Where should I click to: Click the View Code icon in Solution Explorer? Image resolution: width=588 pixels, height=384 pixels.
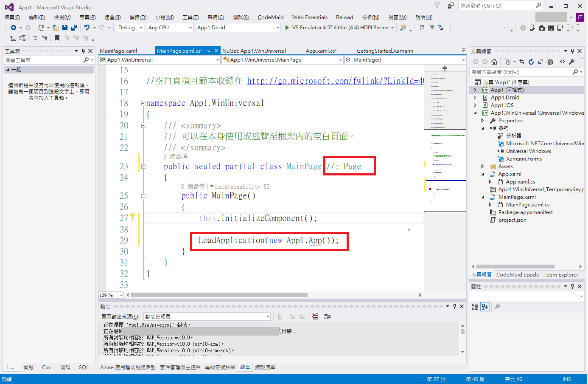tap(563, 62)
